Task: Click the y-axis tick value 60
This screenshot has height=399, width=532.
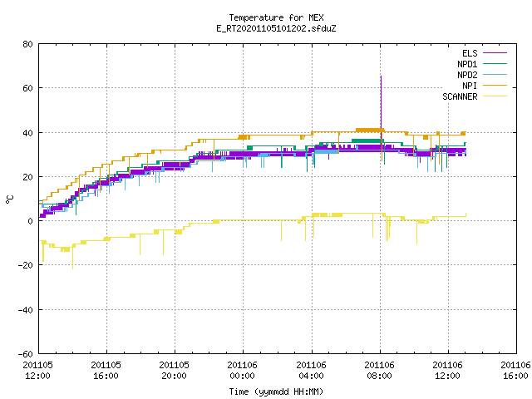Action: pos(27,88)
